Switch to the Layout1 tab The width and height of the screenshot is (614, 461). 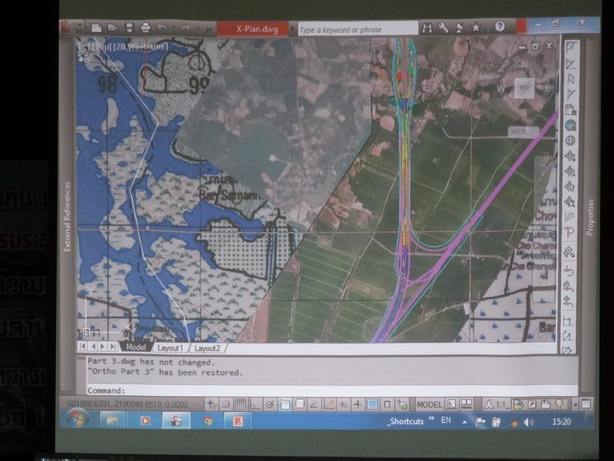(170, 348)
